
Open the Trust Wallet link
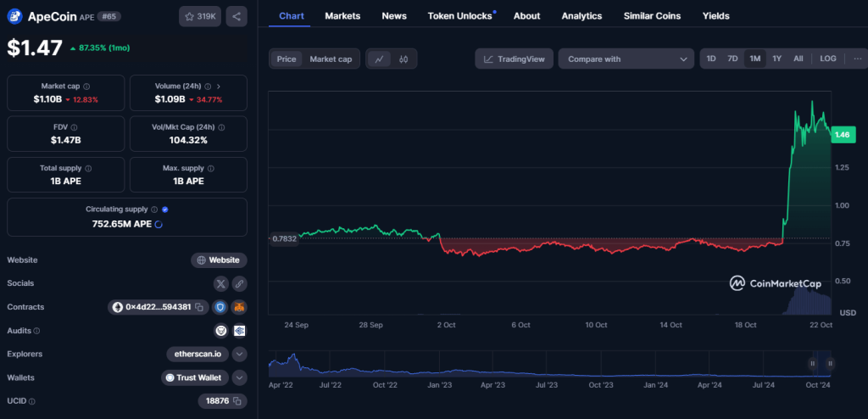click(195, 378)
